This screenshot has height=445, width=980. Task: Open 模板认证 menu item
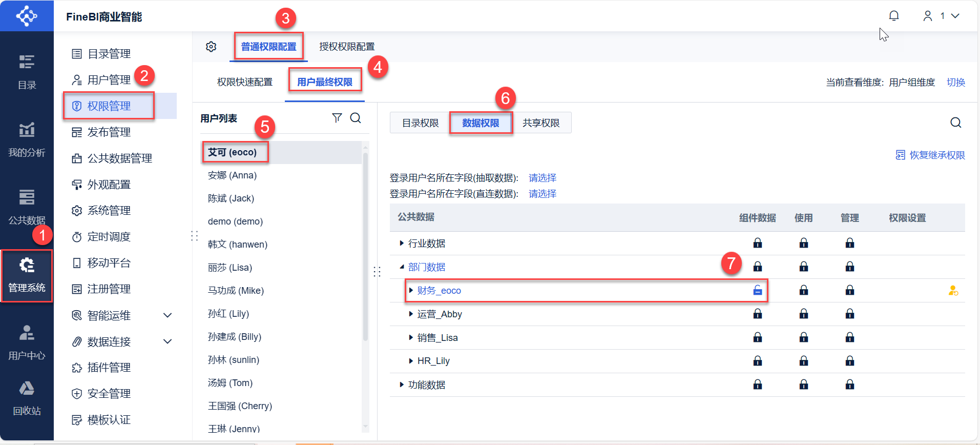click(x=101, y=420)
